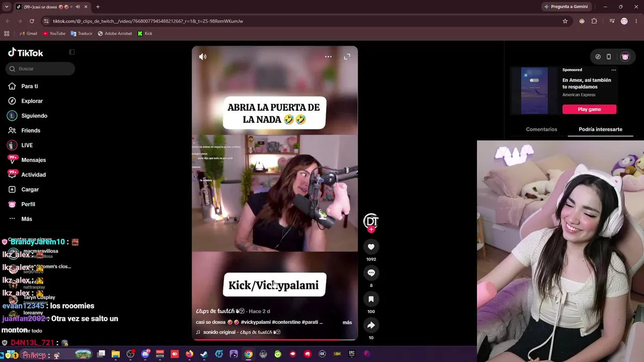Open the Chrome extensions puzzle icon
The height and width of the screenshot is (362, 644).
(x=594, y=21)
